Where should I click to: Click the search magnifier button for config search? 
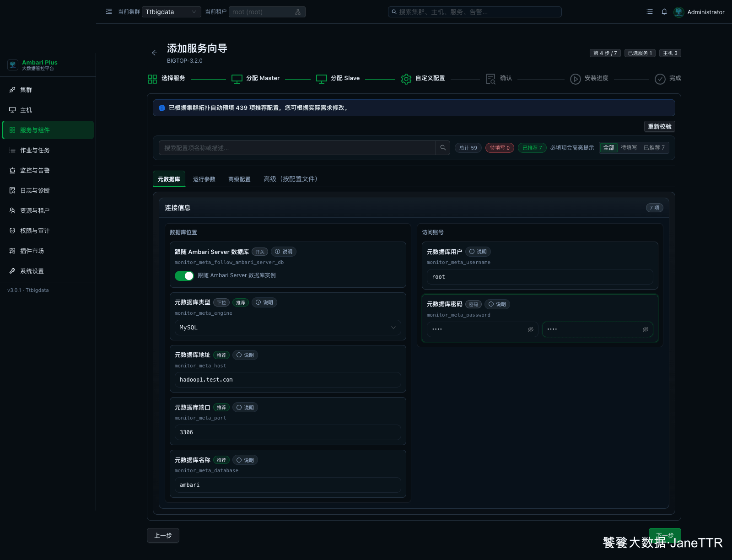tap(443, 148)
